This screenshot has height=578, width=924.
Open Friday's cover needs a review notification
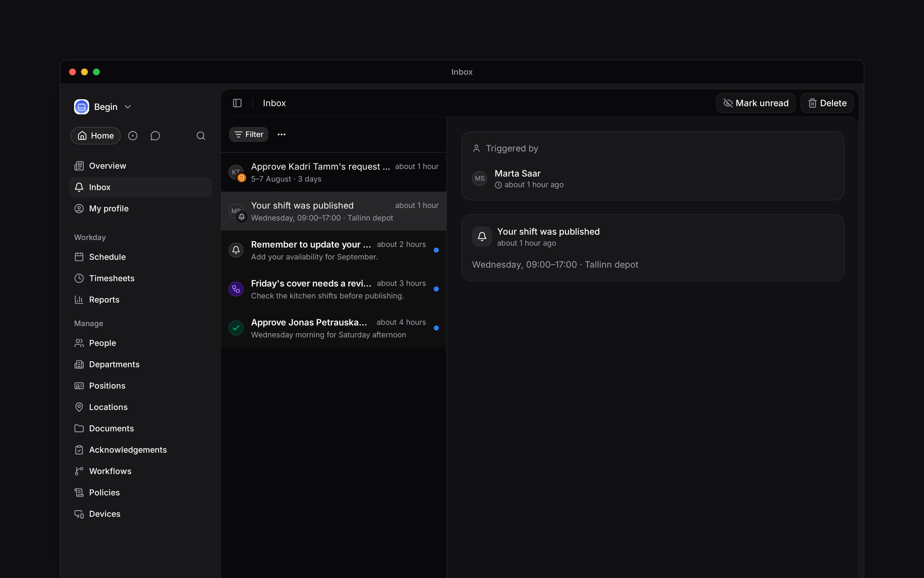pyautogui.click(x=334, y=289)
